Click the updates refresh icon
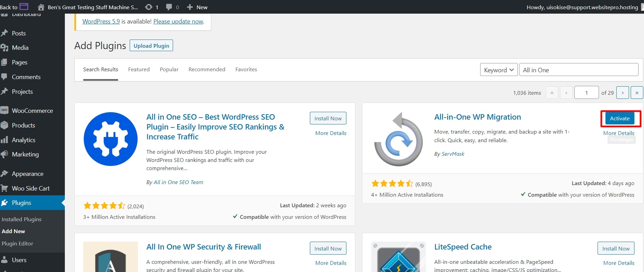The width and height of the screenshot is (644, 272). 149,7
